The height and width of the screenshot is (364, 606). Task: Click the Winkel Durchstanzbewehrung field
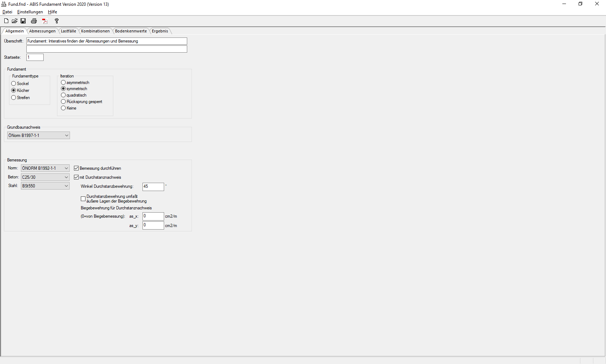tap(153, 187)
